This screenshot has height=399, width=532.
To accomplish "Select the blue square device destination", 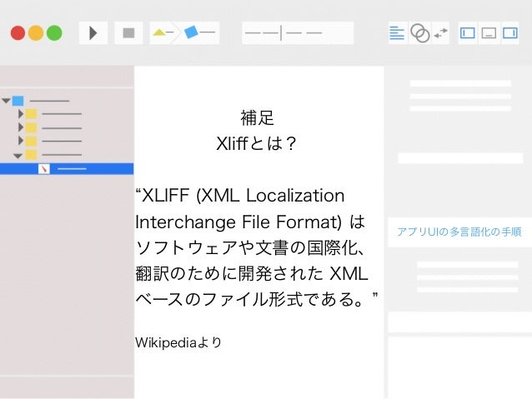I will [191, 32].
